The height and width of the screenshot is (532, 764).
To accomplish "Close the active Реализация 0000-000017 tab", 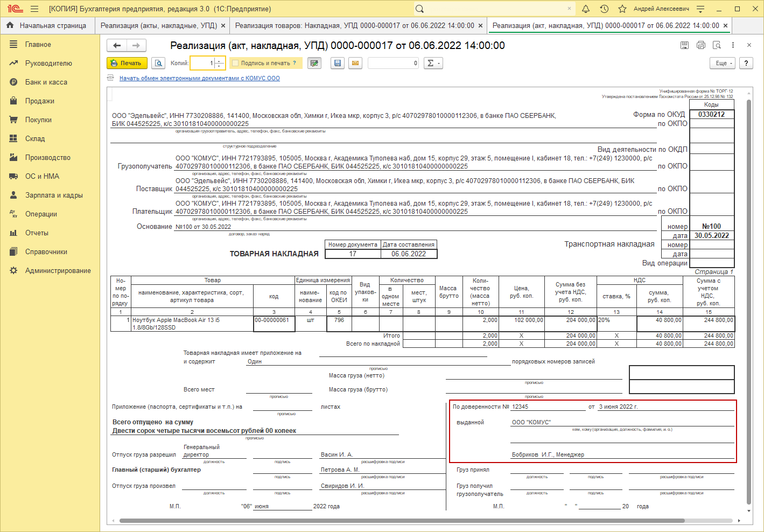I will click(x=725, y=25).
